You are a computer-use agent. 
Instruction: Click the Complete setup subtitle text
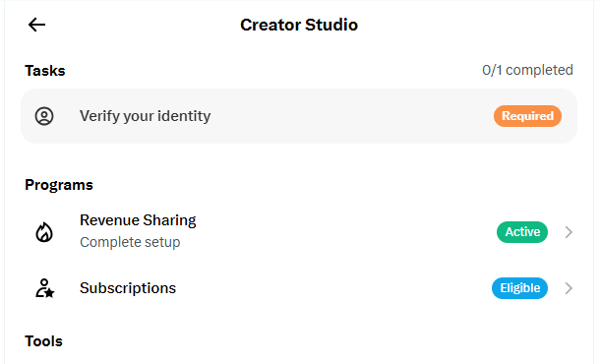130,242
